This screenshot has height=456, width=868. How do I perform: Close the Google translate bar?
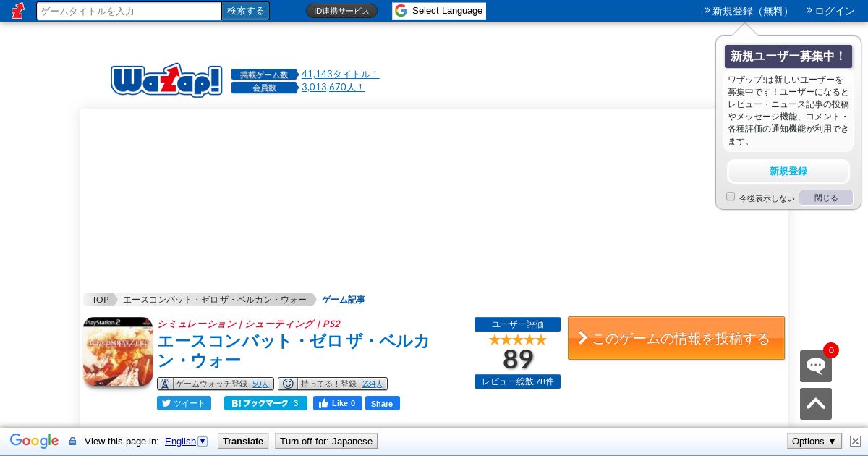(855, 441)
